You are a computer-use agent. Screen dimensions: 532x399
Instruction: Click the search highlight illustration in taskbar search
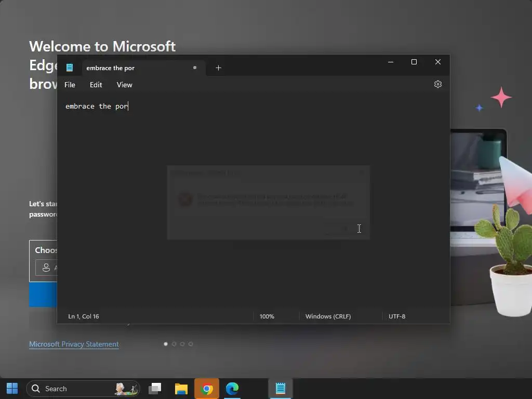pos(126,389)
